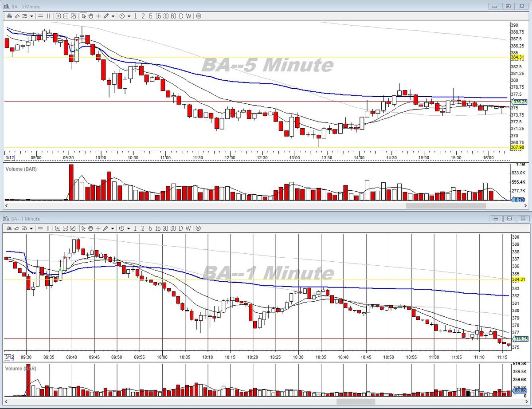Zoom in on the BA--1 Minute chart

tap(58, 228)
